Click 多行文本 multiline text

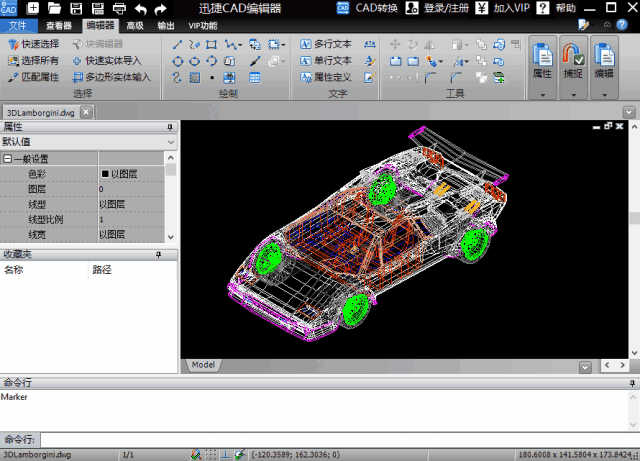click(x=326, y=44)
